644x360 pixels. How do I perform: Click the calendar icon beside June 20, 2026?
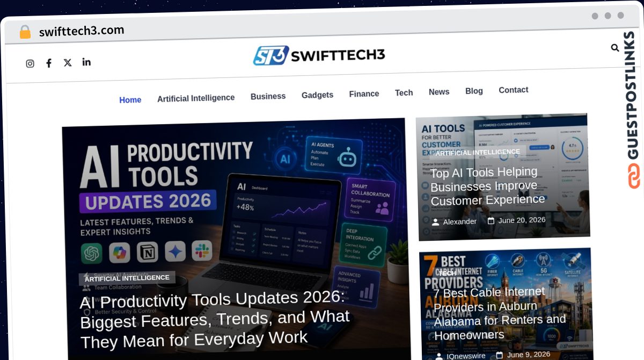coord(491,221)
